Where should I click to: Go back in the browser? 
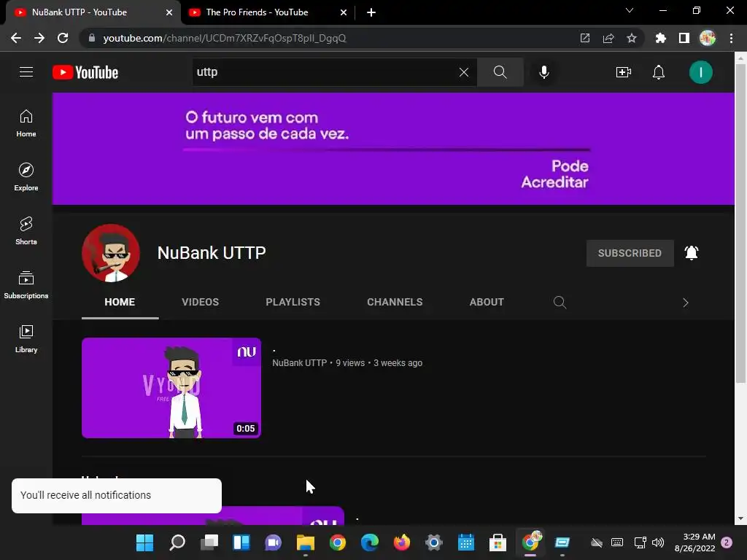coord(16,38)
